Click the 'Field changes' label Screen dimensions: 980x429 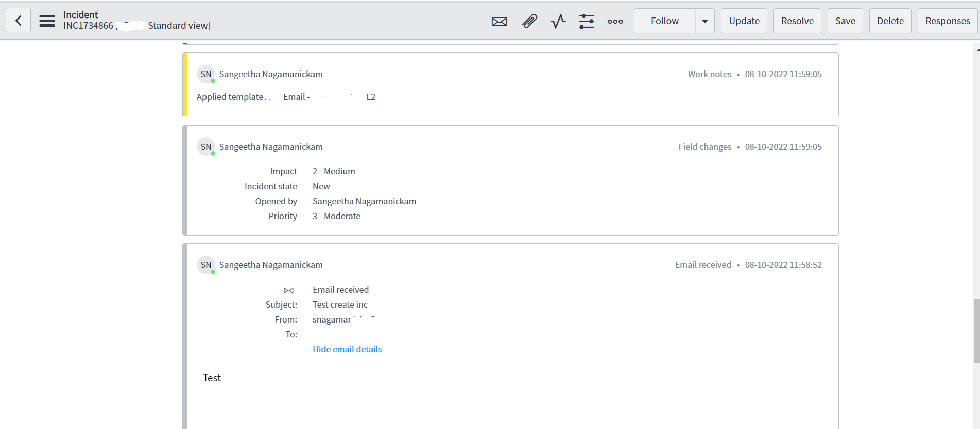coord(704,147)
